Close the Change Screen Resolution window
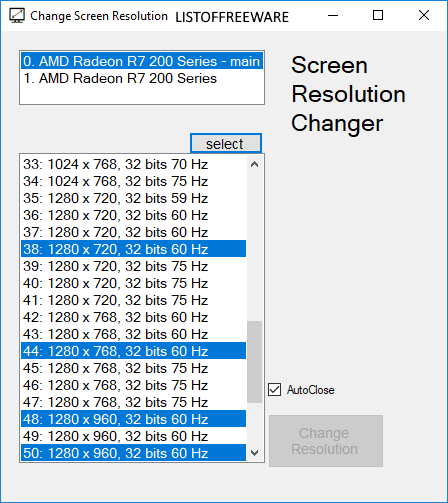 (x=424, y=15)
